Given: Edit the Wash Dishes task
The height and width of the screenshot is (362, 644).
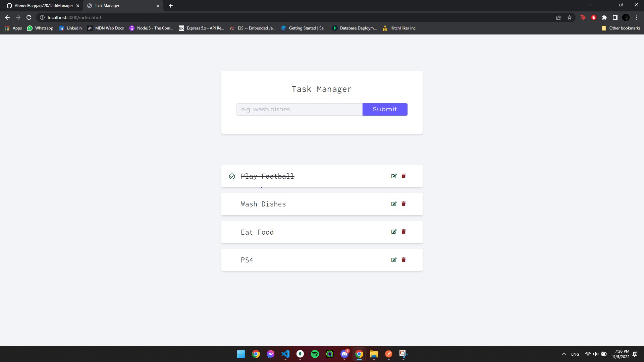Looking at the screenshot, I should point(394,204).
